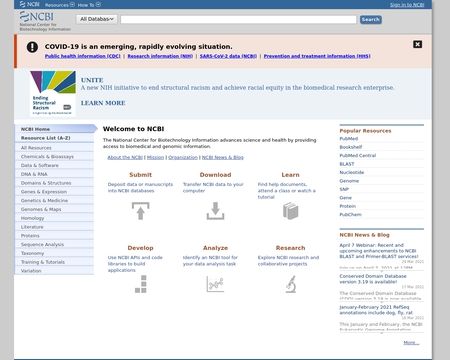Open PubMed Central in Popular Resources
The width and height of the screenshot is (450, 360).
click(358, 156)
